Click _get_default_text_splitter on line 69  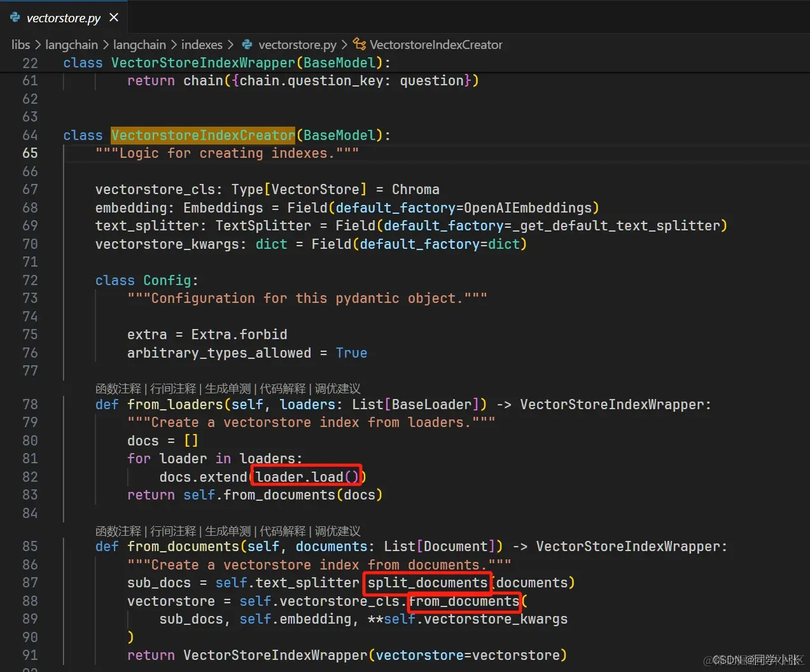[x=616, y=226]
